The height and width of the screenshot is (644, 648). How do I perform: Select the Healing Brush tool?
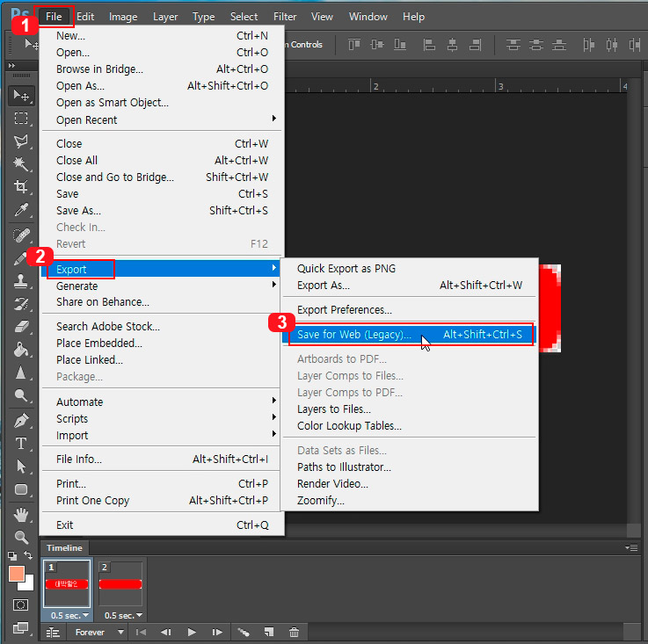21,235
